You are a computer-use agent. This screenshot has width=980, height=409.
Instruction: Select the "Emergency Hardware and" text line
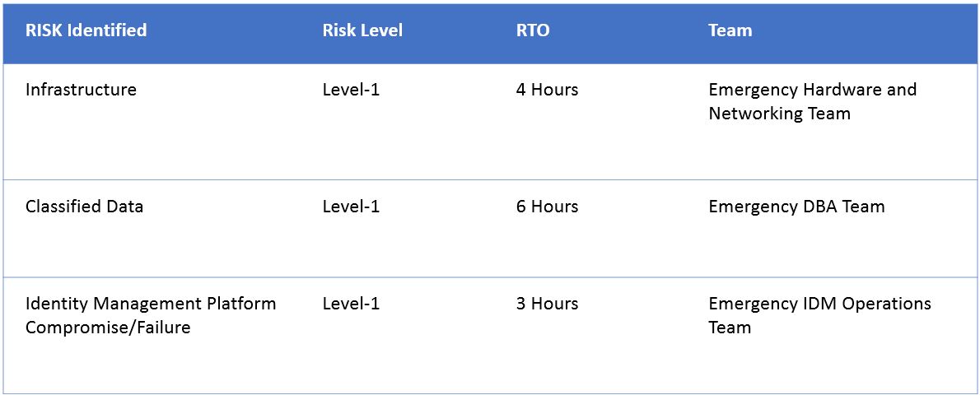tap(812, 90)
